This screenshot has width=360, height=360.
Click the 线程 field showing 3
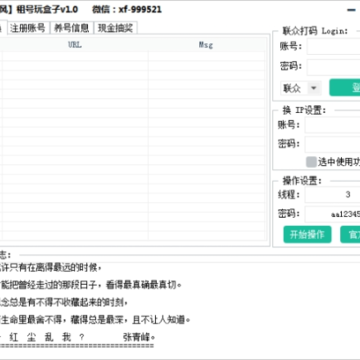(x=333, y=195)
